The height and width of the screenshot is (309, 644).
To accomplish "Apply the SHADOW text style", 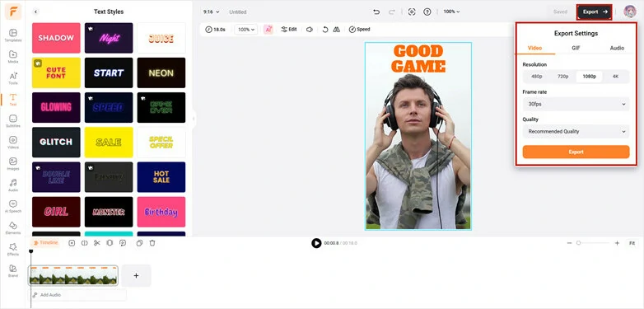I will (x=56, y=38).
